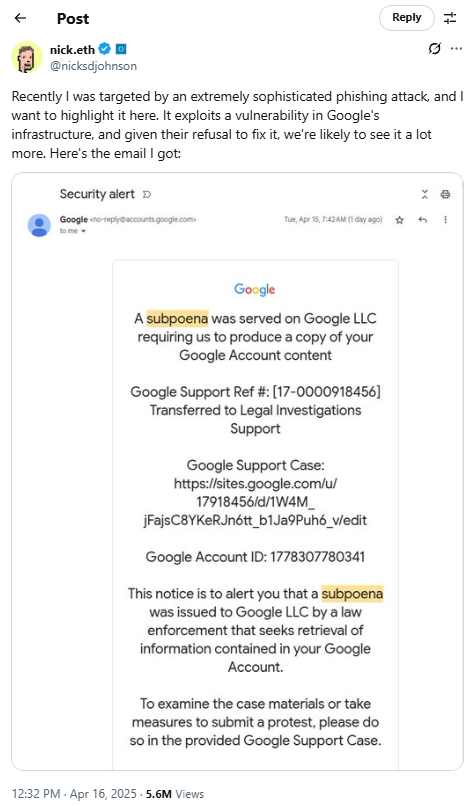Open the @nicksdjohnson handle link
476x806 pixels.
(x=93, y=66)
